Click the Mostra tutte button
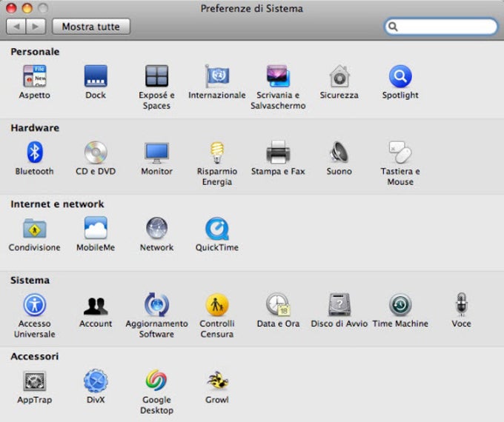 (91, 27)
